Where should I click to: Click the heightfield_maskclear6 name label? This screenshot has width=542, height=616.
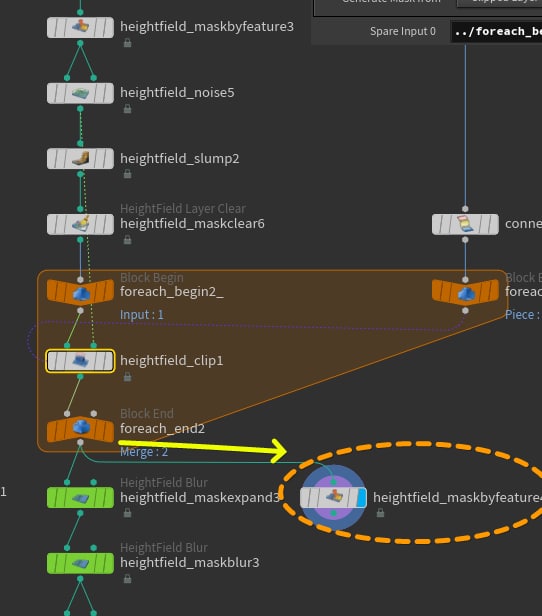[192, 224]
